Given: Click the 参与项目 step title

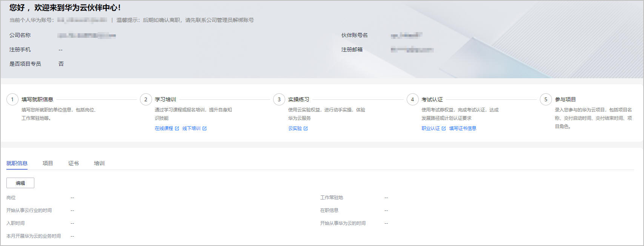Looking at the screenshot, I should [565, 99].
